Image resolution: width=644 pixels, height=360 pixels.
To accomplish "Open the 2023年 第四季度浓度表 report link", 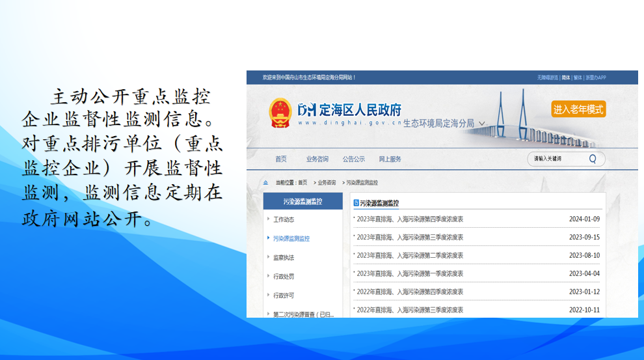I will (410, 219).
